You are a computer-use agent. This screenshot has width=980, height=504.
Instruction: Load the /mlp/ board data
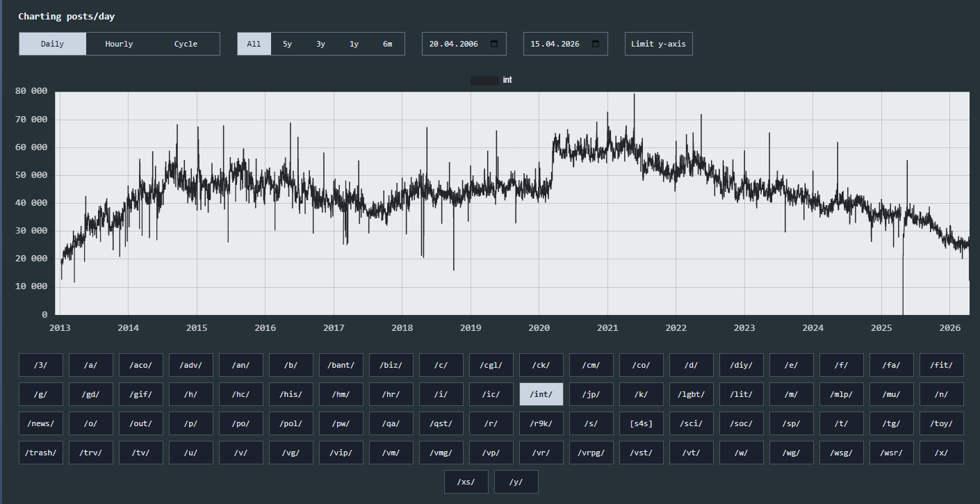[842, 394]
